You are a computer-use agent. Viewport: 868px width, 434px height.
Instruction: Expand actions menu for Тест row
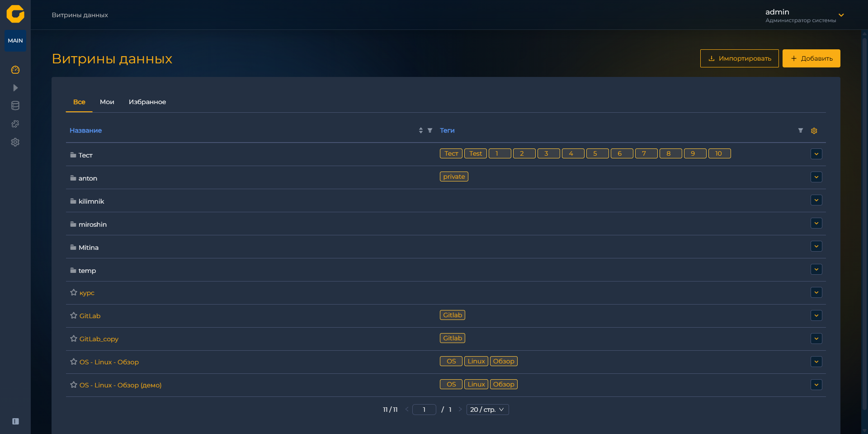816,154
